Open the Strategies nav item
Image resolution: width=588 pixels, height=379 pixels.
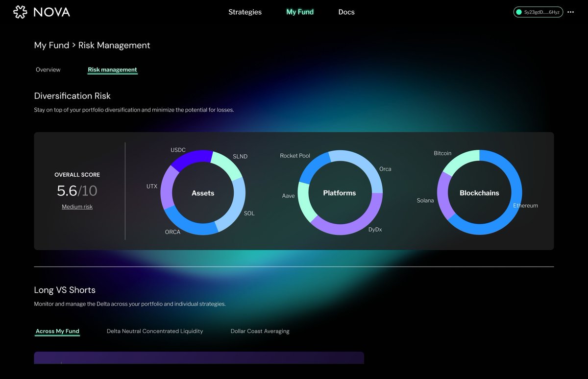245,12
